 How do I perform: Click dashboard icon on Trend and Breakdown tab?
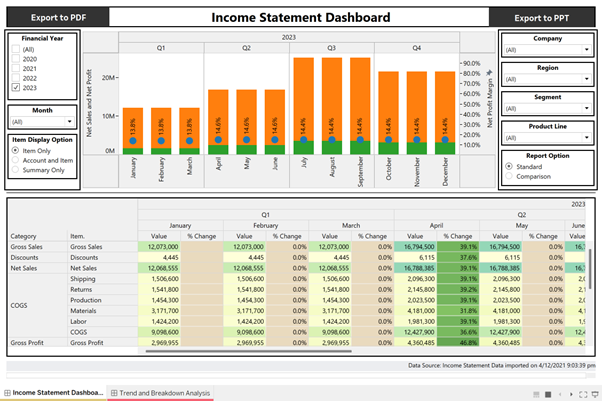pos(114,393)
